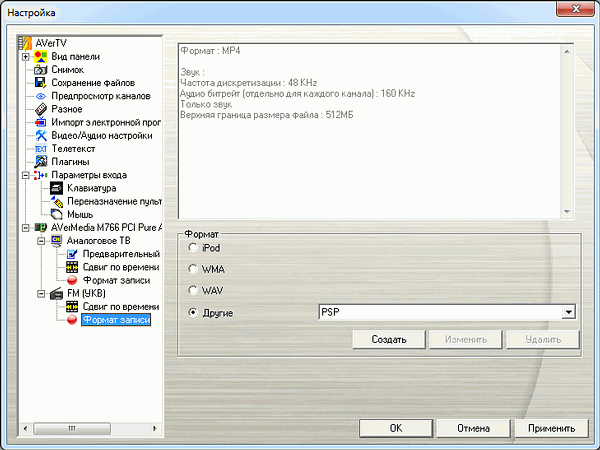Select the iPod format radio button
This screenshot has width=600, height=450.
point(193,247)
